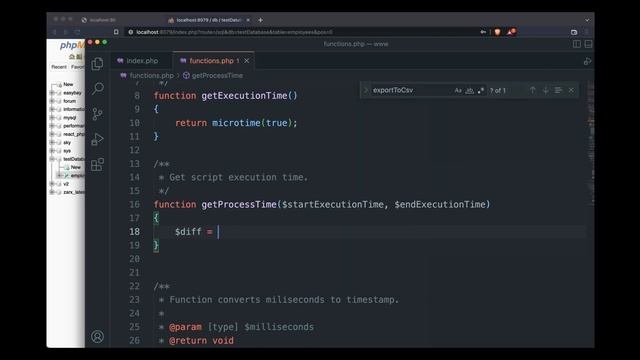Image resolution: width=640 pixels, height=360 pixels.
Task: Click the Brave Shields lion icon
Action: point(497,32)
